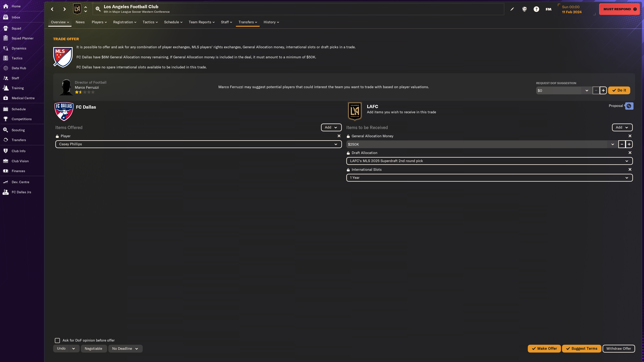644x362 pixels.
Task: Open Scouting in sidebar
Action: click(18, 130)
